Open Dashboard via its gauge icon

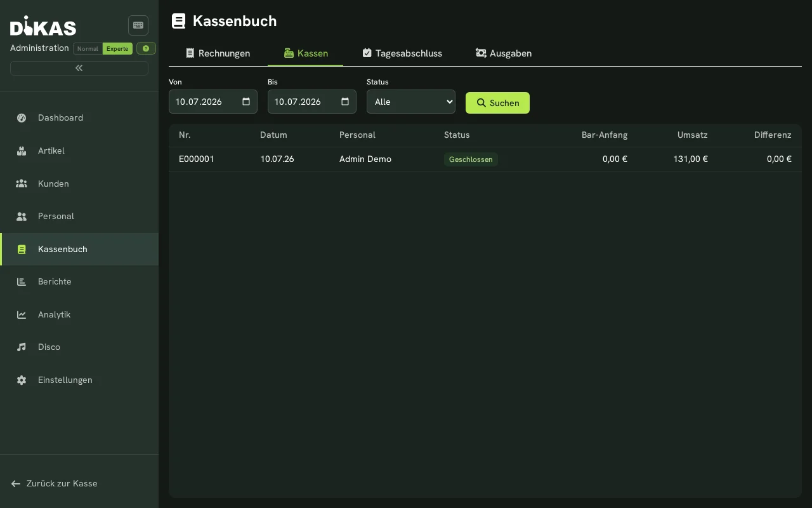pyautogui.click(x=22, y=117)
